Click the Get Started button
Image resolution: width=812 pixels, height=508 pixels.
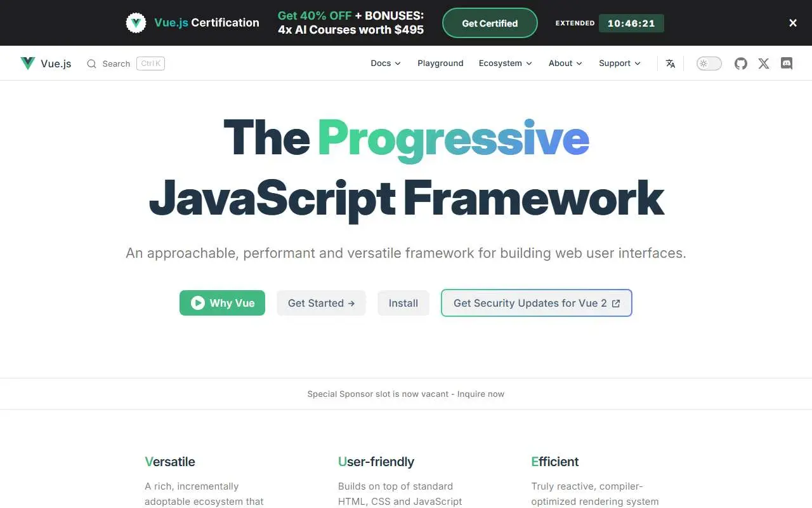coord(321,303)
